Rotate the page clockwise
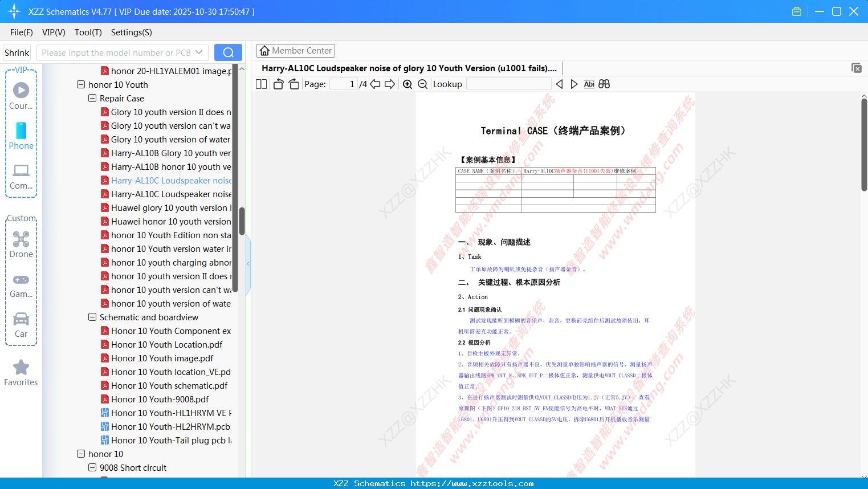Screen dimensions: 868x489 294,84
